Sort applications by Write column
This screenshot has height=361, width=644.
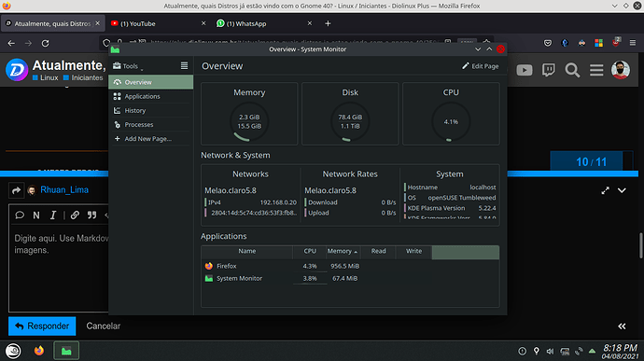pos(413,251)
